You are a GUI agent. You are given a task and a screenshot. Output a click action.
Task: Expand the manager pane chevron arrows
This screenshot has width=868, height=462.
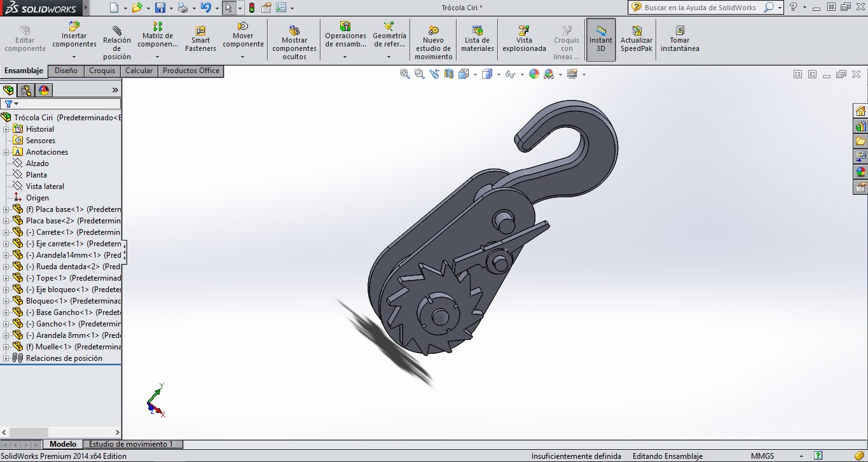click(115, 90)
